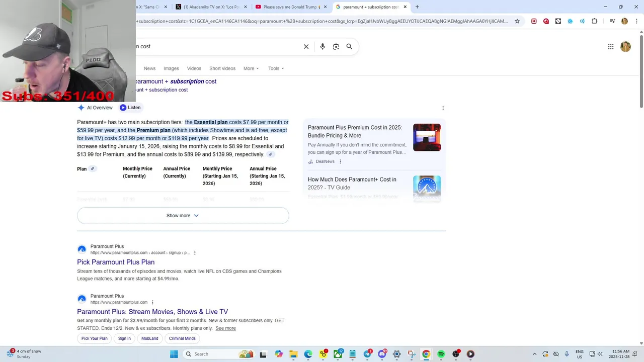Clear the search box with the X icon

(306, 46)
